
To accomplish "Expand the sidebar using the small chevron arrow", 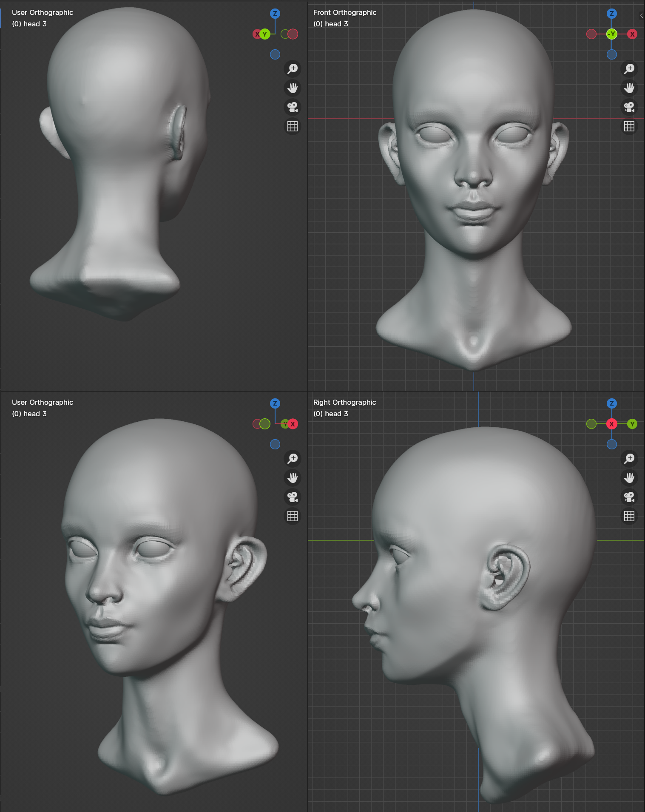I will point(641,16).
